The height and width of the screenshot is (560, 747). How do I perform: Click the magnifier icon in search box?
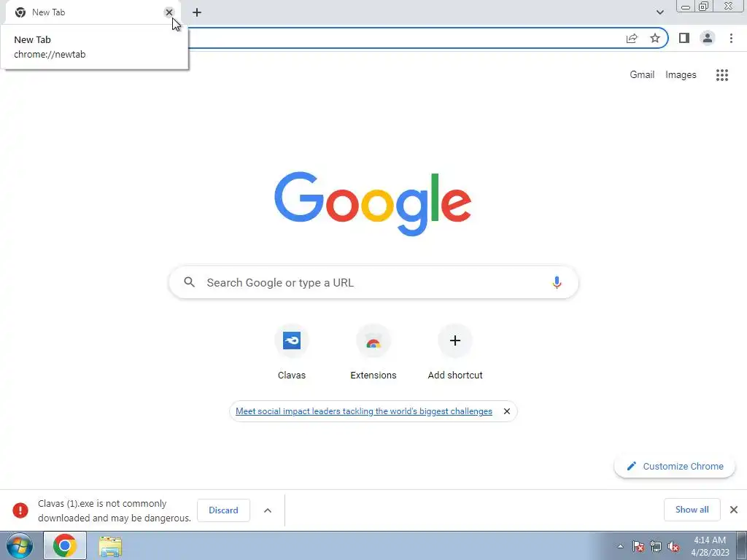click(x=189, y=282)
